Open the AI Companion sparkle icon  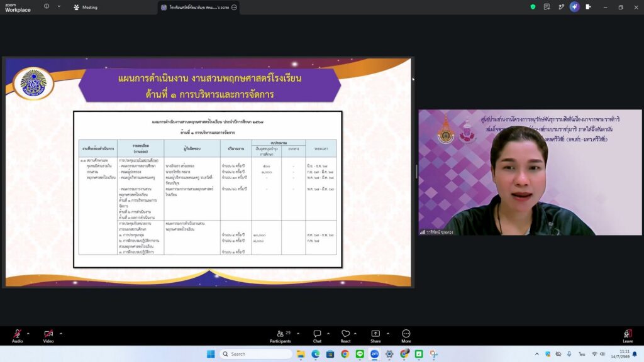574,7
